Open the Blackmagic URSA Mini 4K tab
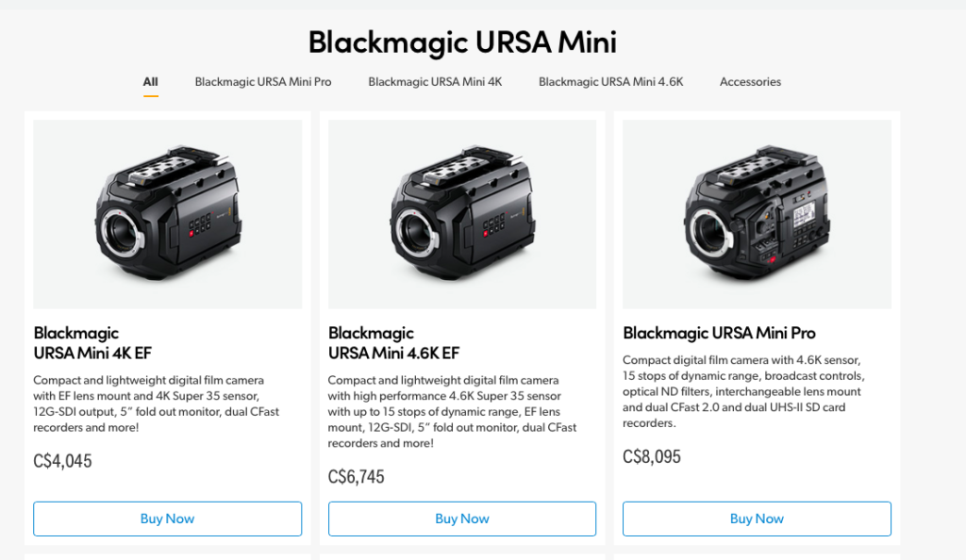Image resolution: width=966 pixels, height=560 pixels. (435, 82)
